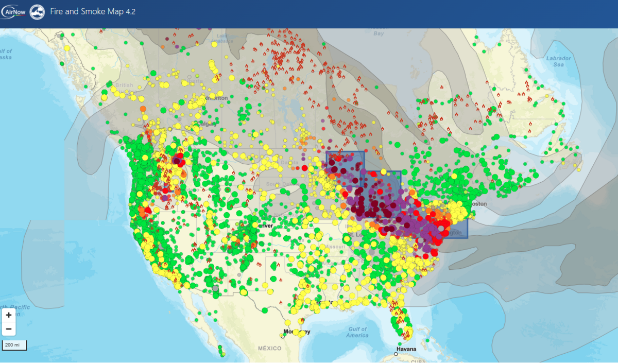Click the MÉXICO country label
Viewport: 618px width, 364px height.
click(270, 349)
